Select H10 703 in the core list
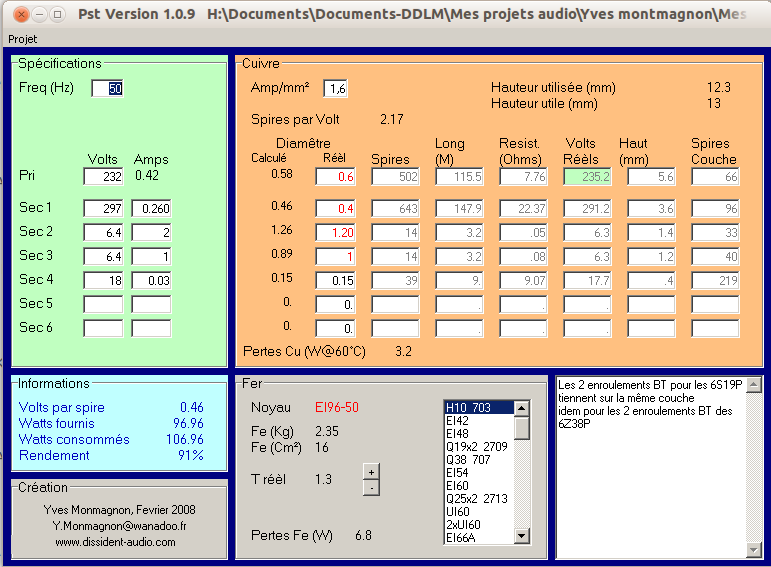The width and height of the screenshot is (771, 567). click(479, 408)
